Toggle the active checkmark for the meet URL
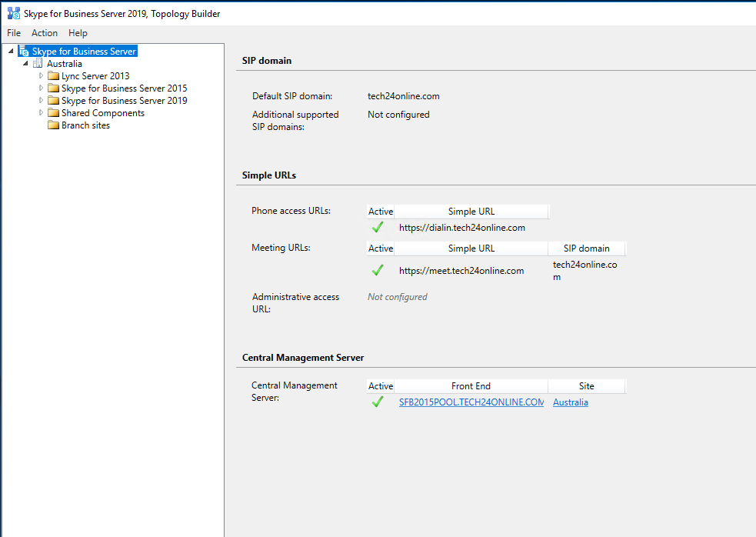 [x=378, y=270]
